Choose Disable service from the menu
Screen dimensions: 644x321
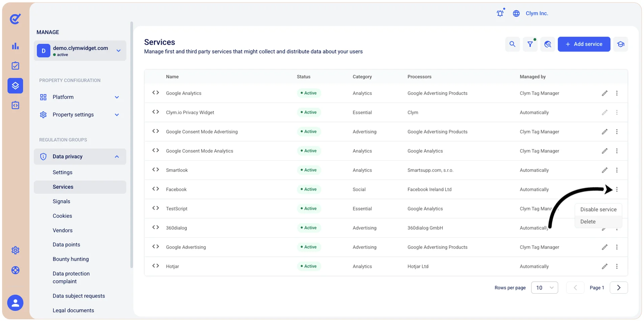point(598,209)
